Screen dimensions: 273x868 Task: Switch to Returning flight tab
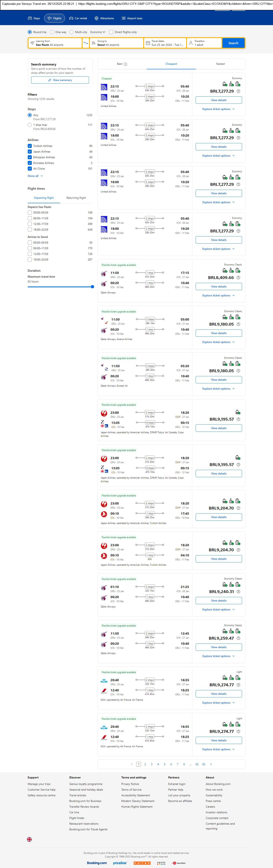pos(76,198)
